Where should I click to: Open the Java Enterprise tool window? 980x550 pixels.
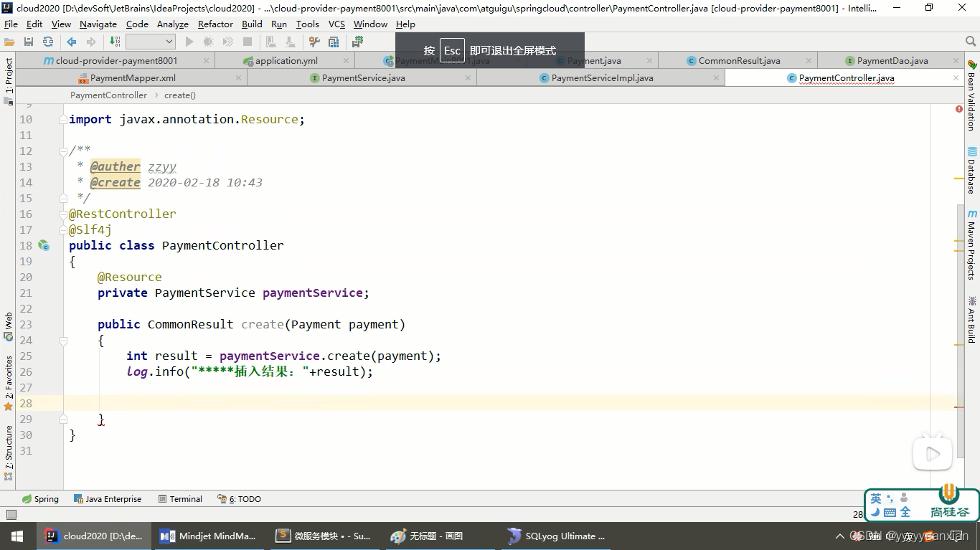point(107,499)
